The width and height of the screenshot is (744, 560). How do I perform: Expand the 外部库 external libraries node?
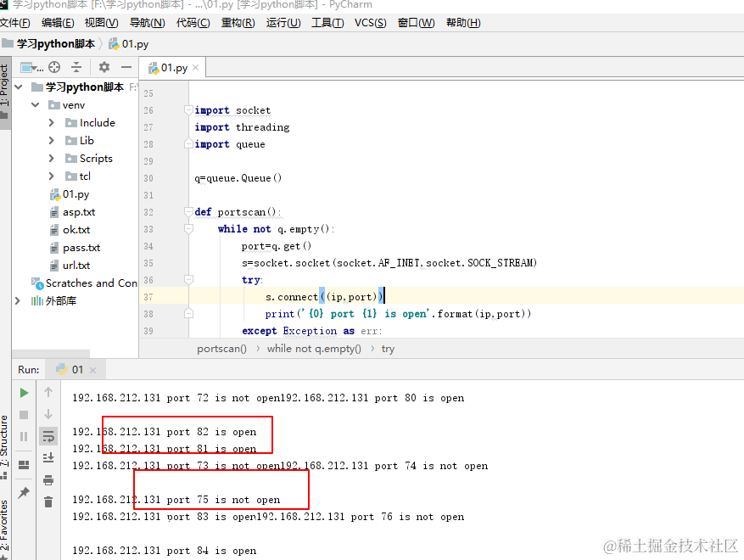coord(18,301)
